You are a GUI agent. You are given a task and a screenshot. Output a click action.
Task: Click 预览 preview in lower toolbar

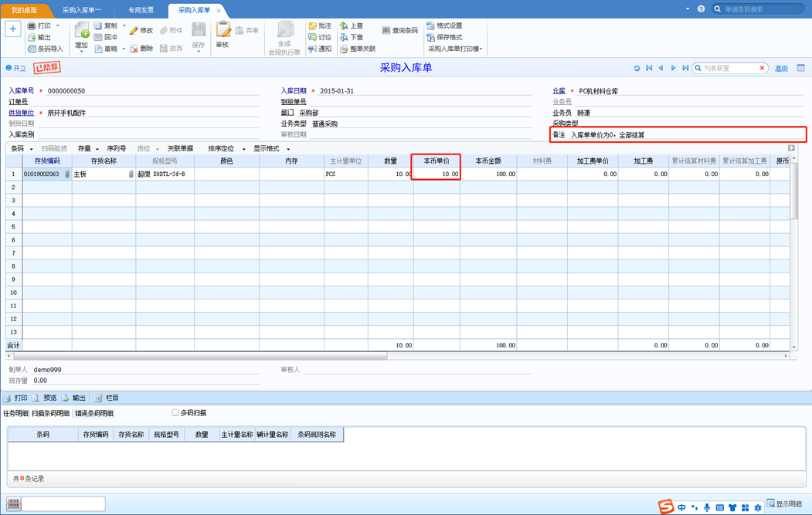[44, 398]
